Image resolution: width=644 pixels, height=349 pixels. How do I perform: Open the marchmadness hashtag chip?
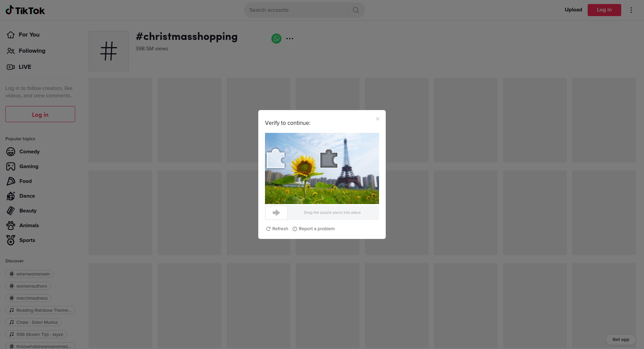29,298
